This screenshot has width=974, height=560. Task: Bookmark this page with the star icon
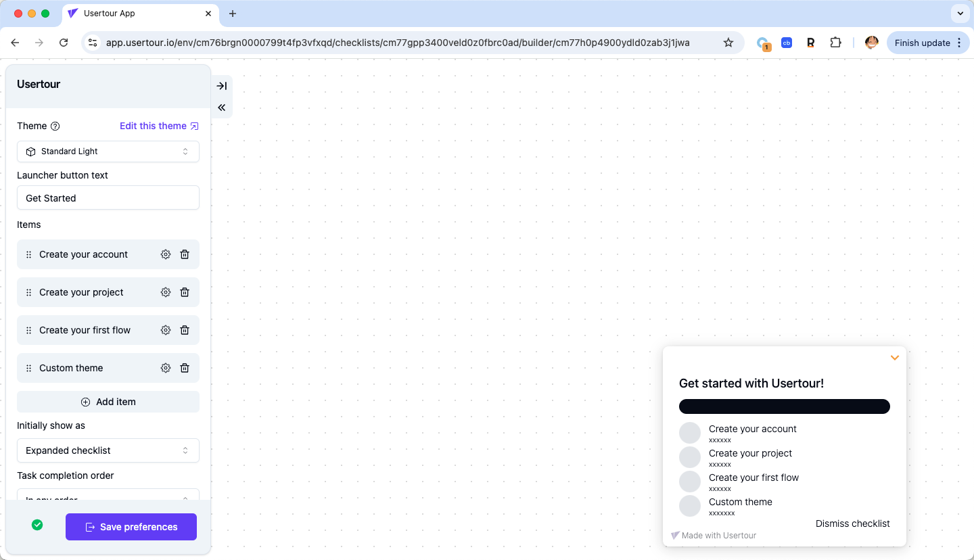click(728, 43)
